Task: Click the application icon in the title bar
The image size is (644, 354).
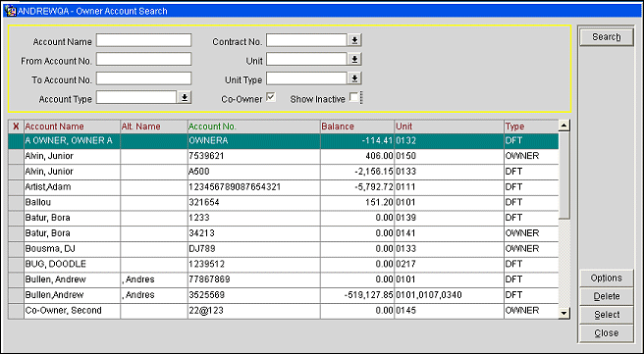Action: (10, 11)
